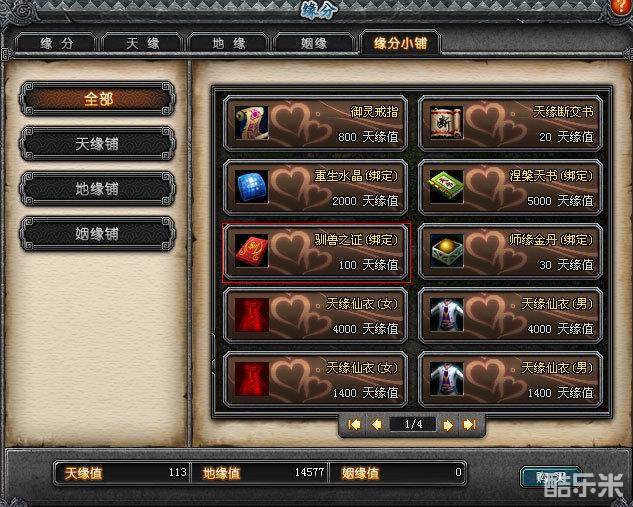Click the 1/4 page indicator field
The height and width of the screenshot is (507, 633).
point(412,424)
